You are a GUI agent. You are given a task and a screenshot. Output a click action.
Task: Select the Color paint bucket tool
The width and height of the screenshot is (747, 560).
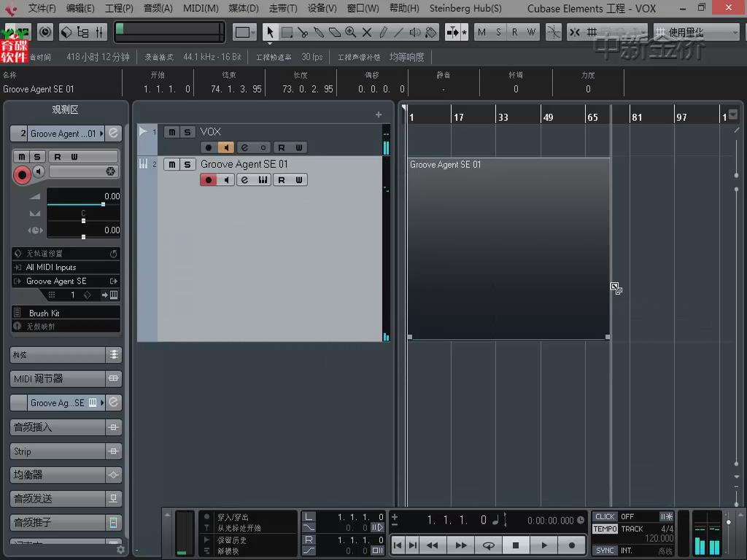click(x=431, y=32)
